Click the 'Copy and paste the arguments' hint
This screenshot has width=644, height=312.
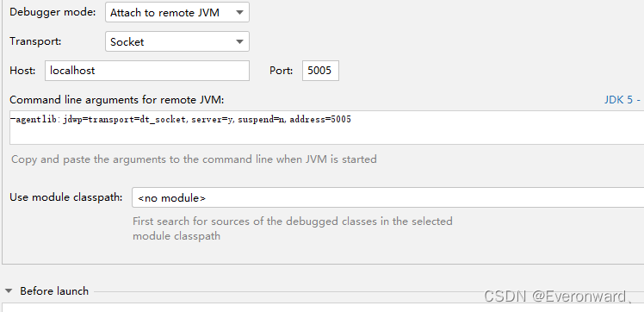[194, 159]
